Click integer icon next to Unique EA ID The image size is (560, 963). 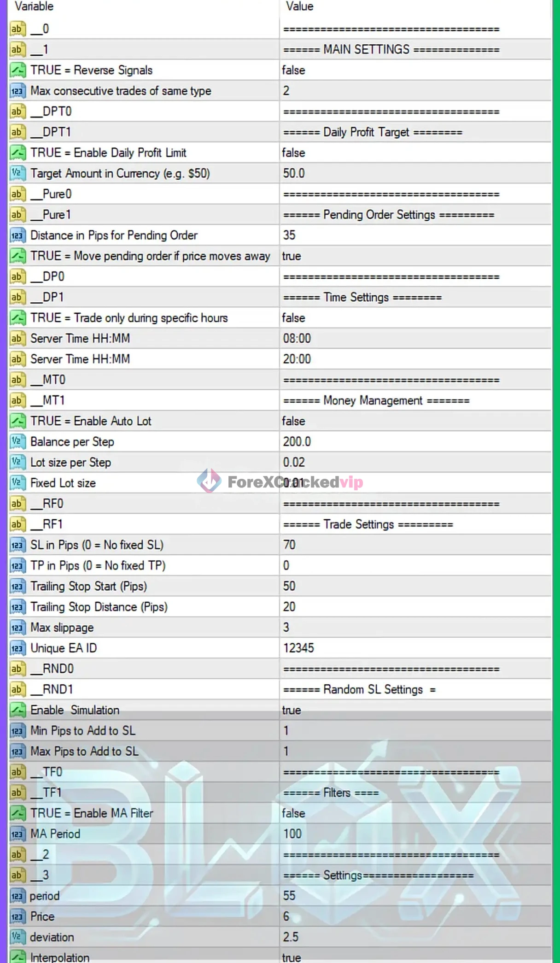[17, 648]
